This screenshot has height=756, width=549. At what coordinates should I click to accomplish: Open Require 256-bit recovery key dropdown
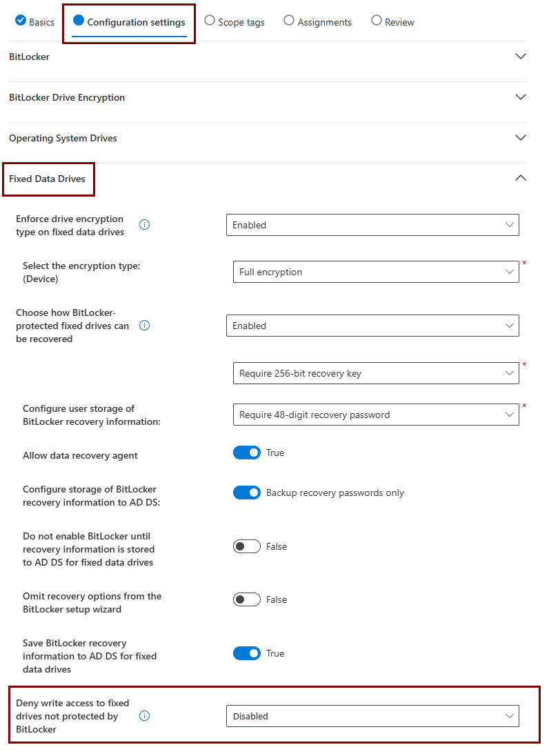tap(376, 373)
